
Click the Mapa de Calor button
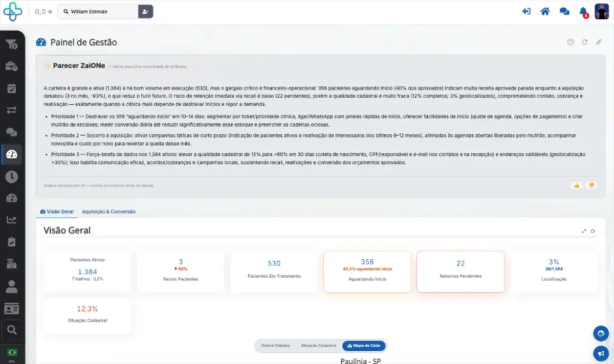pyautogui.click(x=364, y=346)
